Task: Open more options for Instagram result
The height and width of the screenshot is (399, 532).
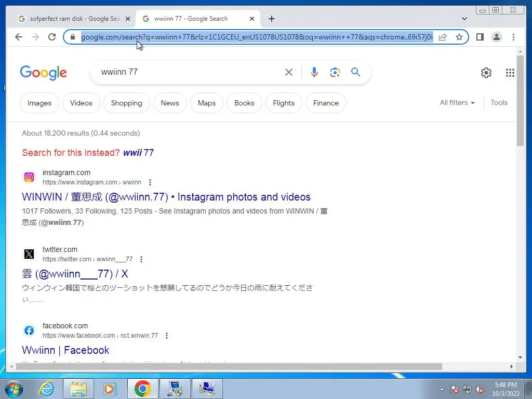Action: (x=150, y=182)
